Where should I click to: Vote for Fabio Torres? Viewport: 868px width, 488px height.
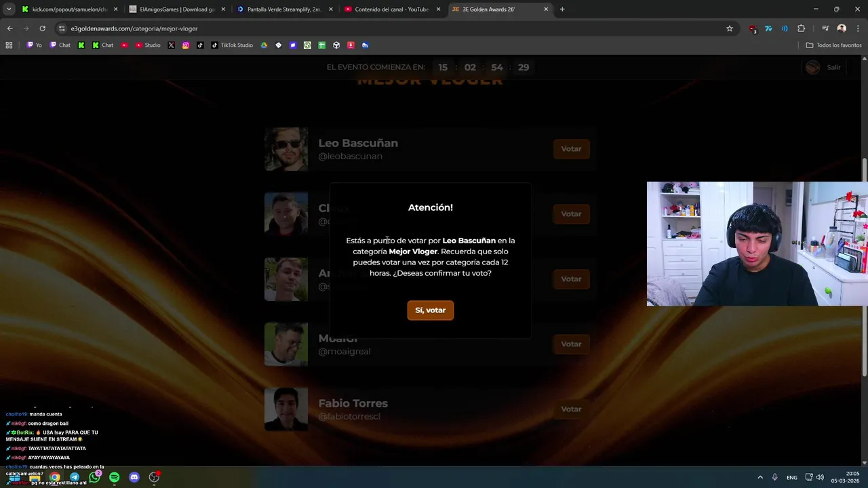(x=571, y=409)
